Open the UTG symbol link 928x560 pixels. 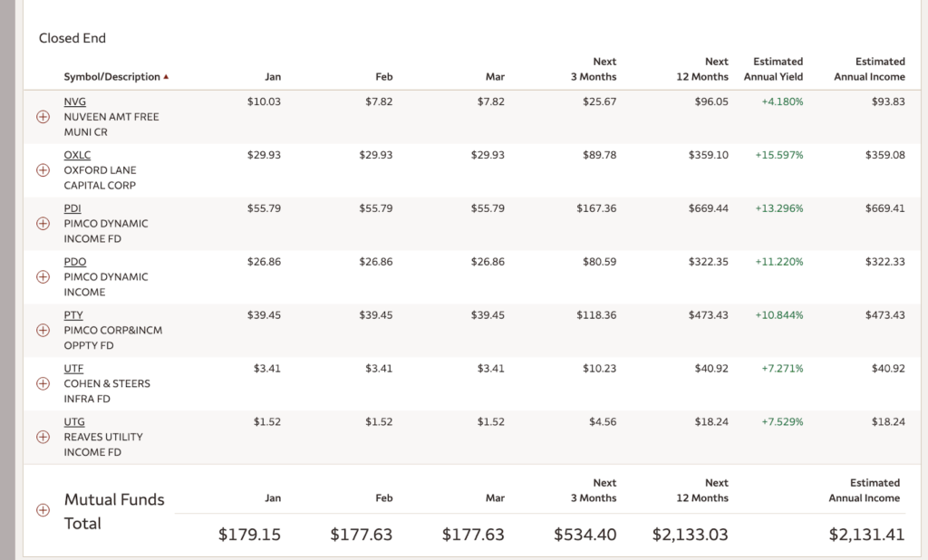click(x=74, y=422)
